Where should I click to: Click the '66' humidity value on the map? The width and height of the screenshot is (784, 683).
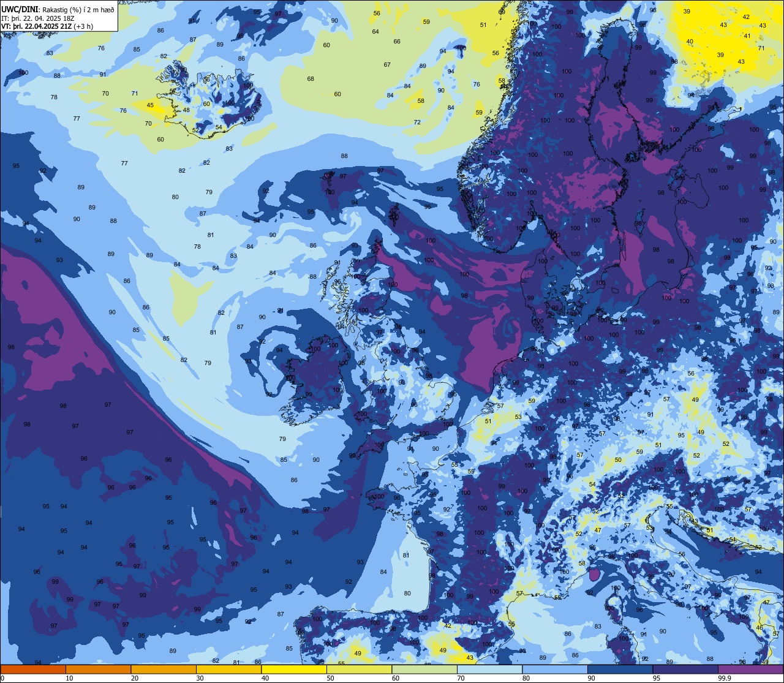[397, 41]
